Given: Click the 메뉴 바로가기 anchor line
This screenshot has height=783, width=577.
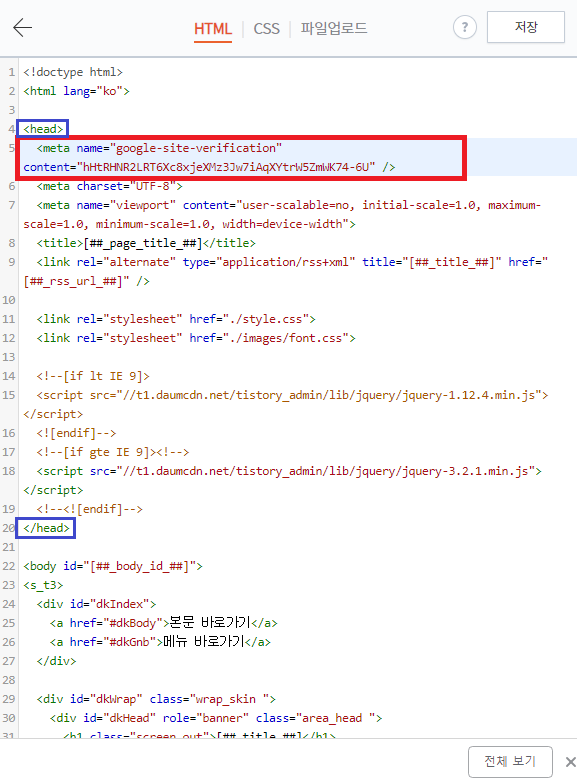Looking at the screenshot, I should click(x=160, y=642).
